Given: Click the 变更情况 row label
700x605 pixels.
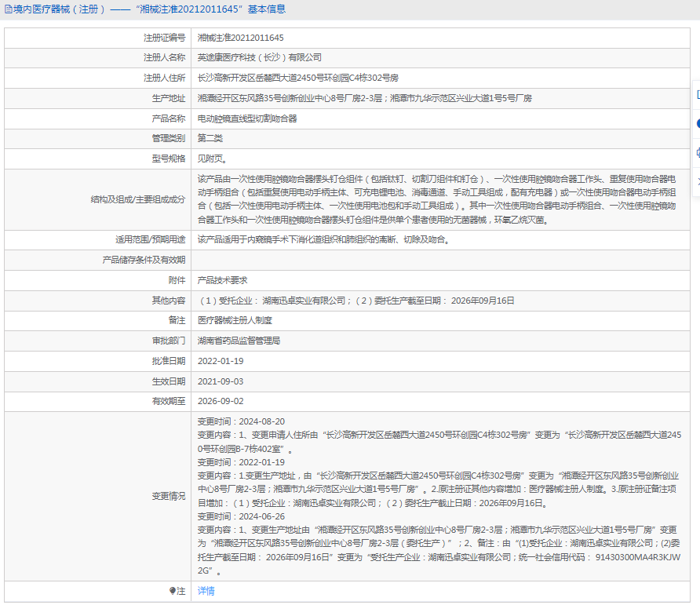Looking at the screenshot, I should point(168,496).
